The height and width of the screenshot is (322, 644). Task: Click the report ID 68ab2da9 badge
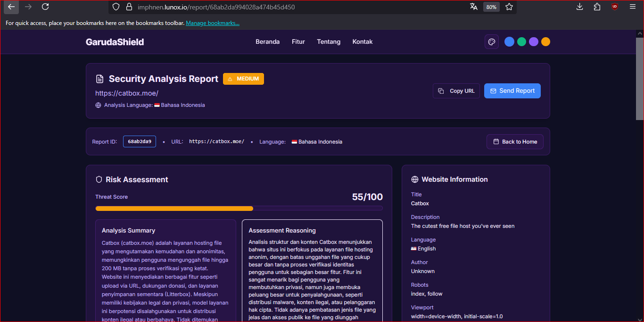[x=140, y=142]
